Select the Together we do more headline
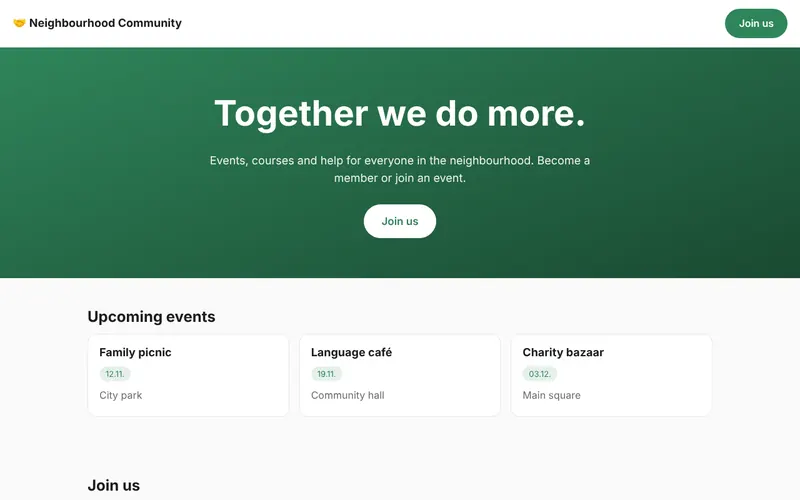Screen dimensions: 800x500 399,113
